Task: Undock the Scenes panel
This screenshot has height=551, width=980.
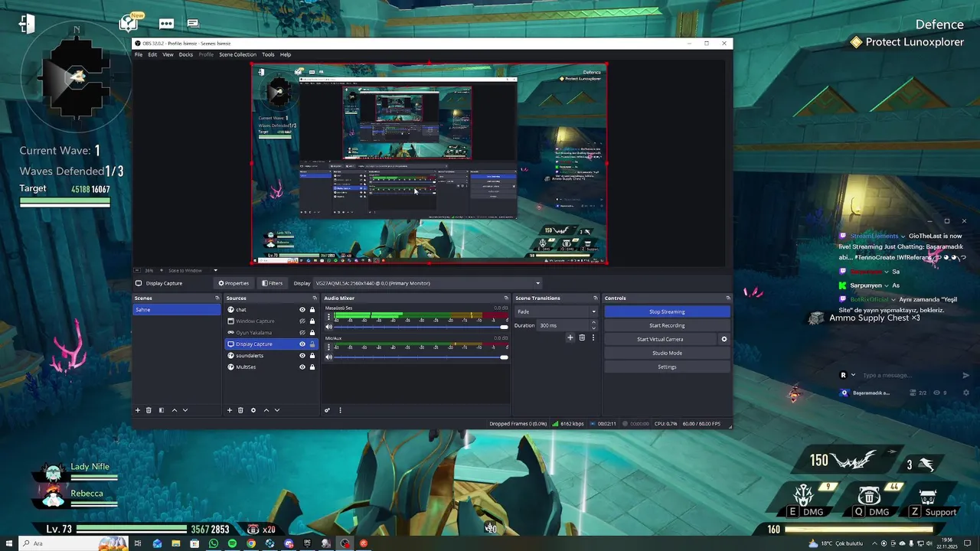Action: (x=217, y=298)
